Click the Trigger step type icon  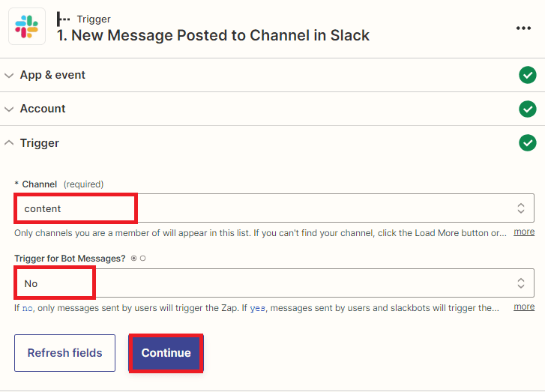64,19
